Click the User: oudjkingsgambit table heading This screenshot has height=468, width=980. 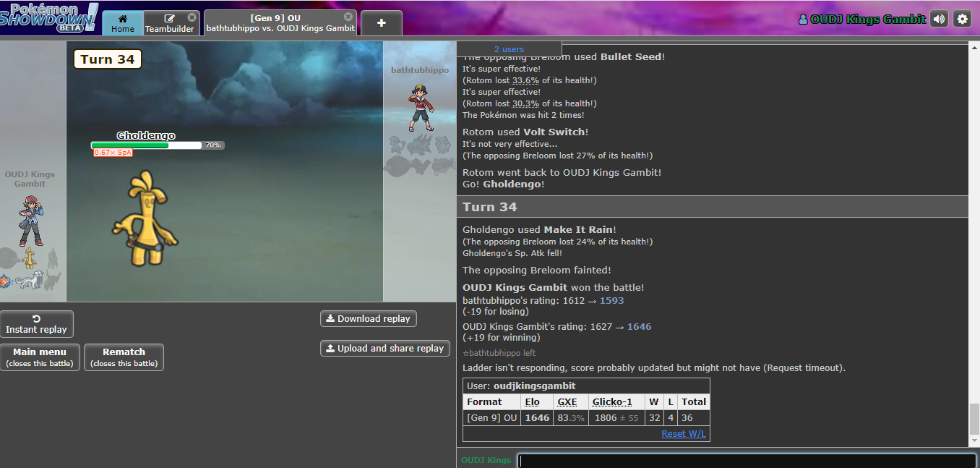586,386
